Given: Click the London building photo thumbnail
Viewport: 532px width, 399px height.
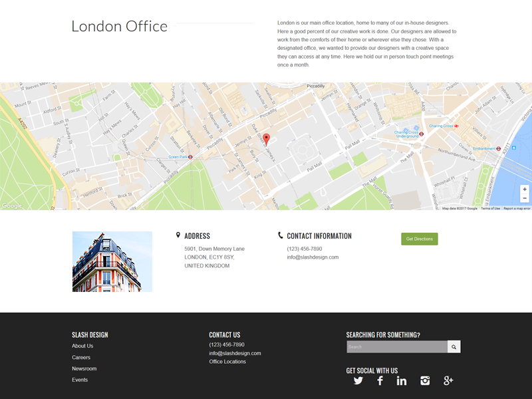Looking at the screenshot, I should tap(112, 261).
